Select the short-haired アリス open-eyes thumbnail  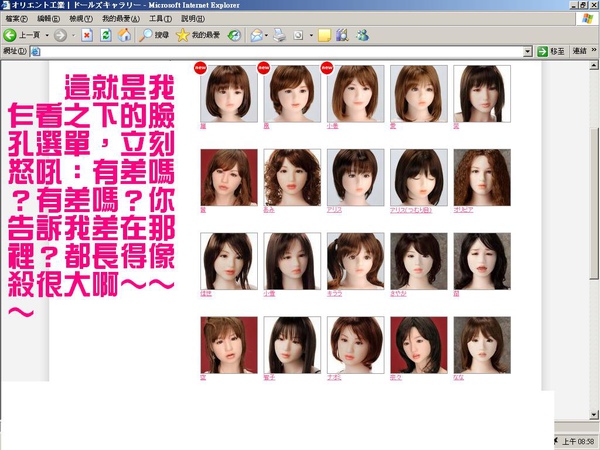(355, 178)
